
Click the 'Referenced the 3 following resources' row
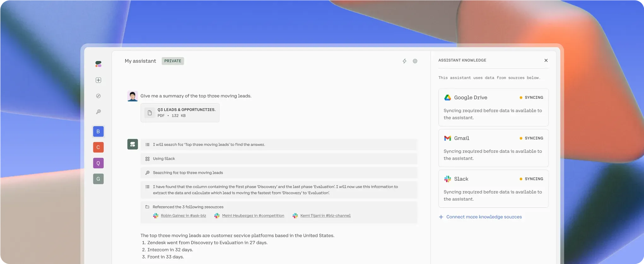pyautogui.click(x=279, y=212)
